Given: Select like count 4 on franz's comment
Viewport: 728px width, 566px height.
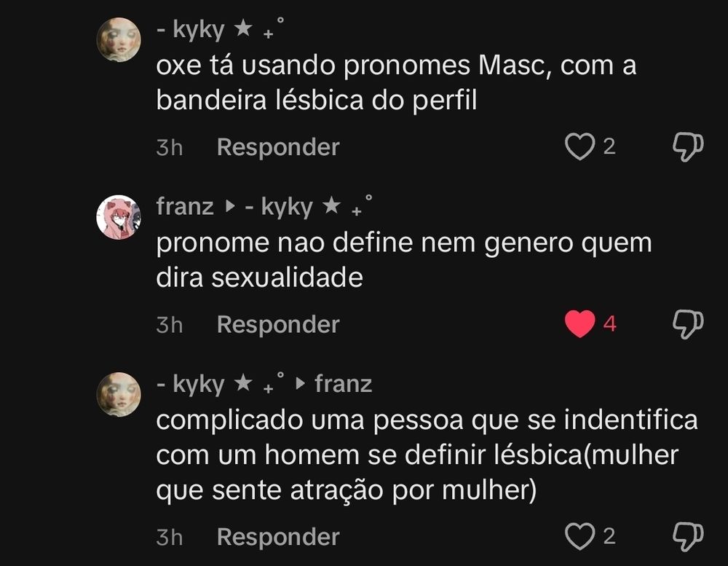Looking at the screenshot, I should coord(609,324).
